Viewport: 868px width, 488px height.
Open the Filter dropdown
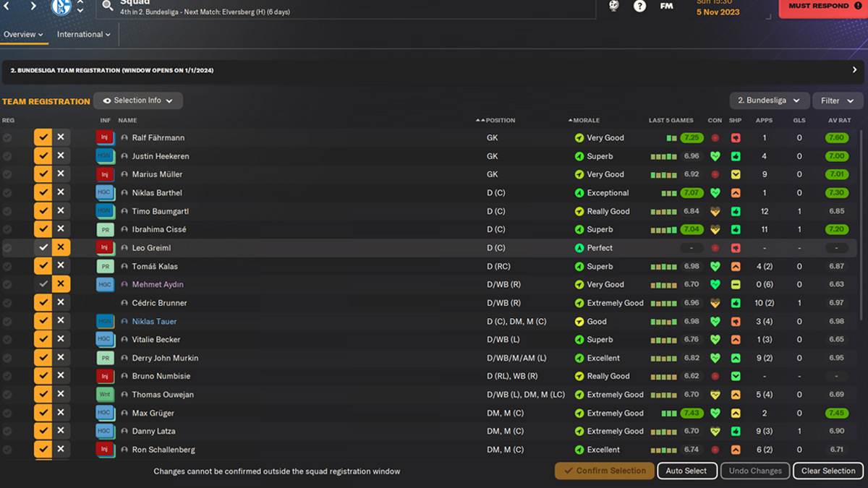click(837, 100)
